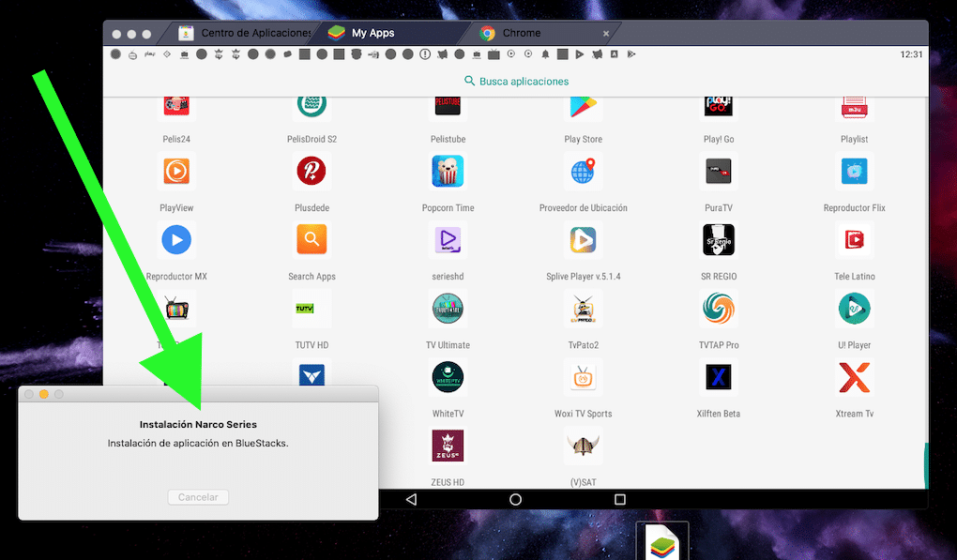The height and width of the screenshot is (560, 957).
Task: Select the My Apps tab
Action: pos(372,33)
